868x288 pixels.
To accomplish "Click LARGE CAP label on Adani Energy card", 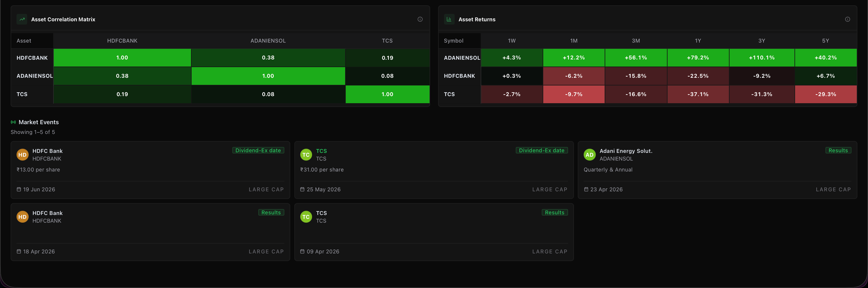I will [x=833, y=190].
